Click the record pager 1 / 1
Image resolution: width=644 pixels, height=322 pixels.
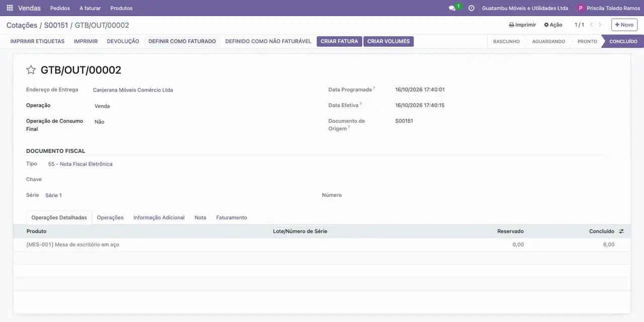[580, 25]
